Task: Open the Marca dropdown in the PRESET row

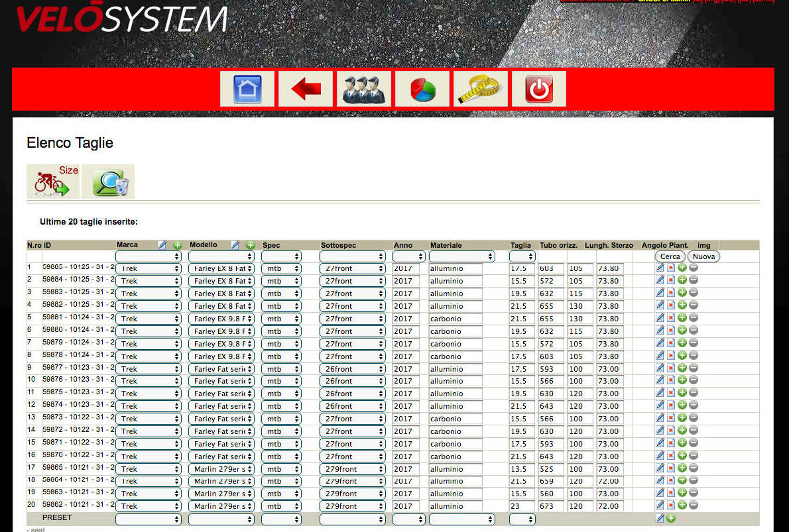Action: pos(149,519)
